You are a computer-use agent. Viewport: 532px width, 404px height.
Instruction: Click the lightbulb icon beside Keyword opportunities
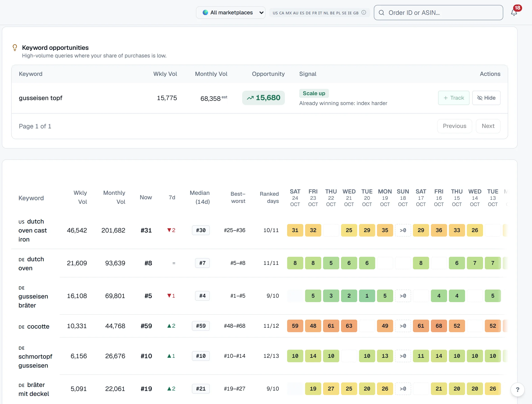point(15,48)
